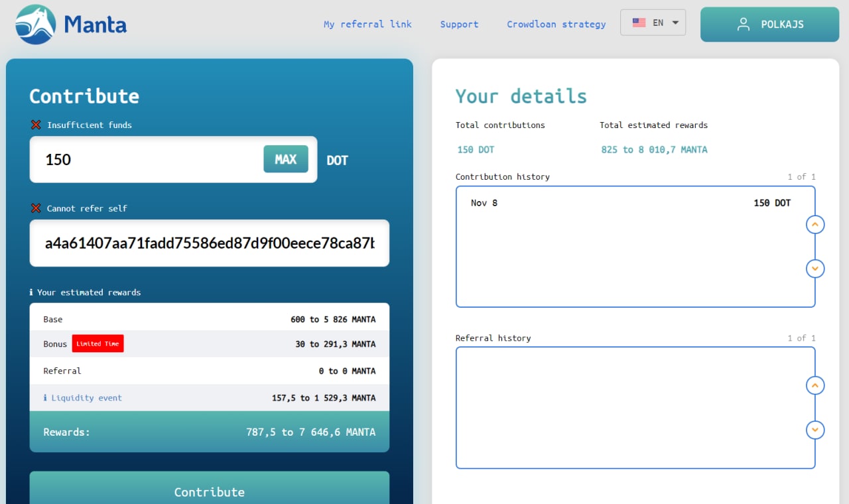Go down in Contribution history pages
This screenshot has height=504, width=849.
coord(815,269)
